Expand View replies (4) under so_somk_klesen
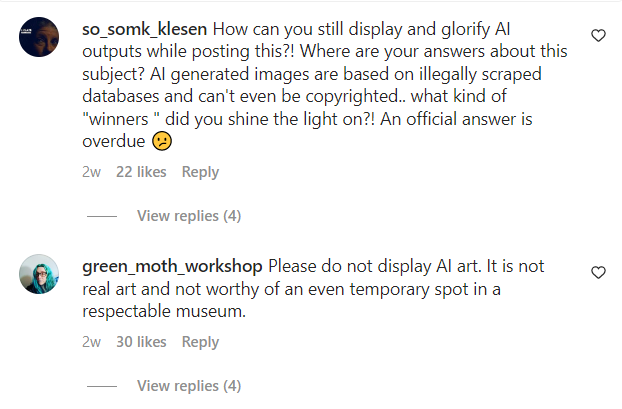Viewport: 622px width, 409px height. click(189, 216)
